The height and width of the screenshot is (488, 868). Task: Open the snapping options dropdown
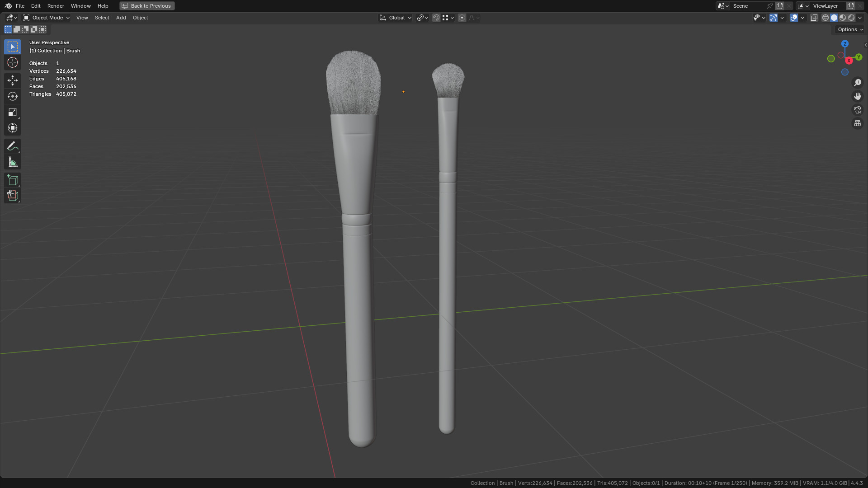click(x=448, y=18)
